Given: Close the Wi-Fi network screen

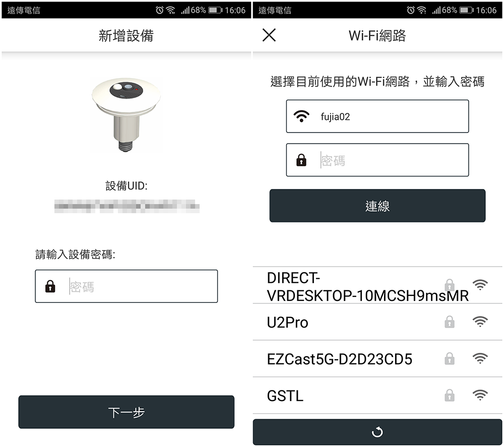Looking at the screenshot, I should (269, 35).
